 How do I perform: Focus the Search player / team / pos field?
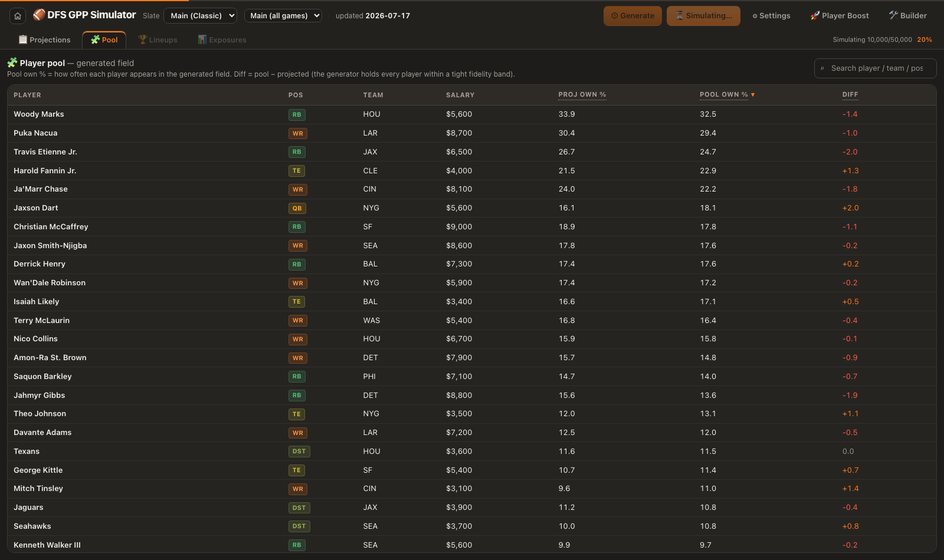876,68
